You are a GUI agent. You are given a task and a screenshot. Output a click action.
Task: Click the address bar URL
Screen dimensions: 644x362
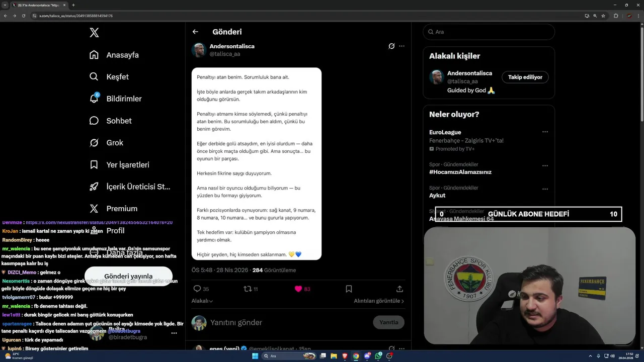75,16
